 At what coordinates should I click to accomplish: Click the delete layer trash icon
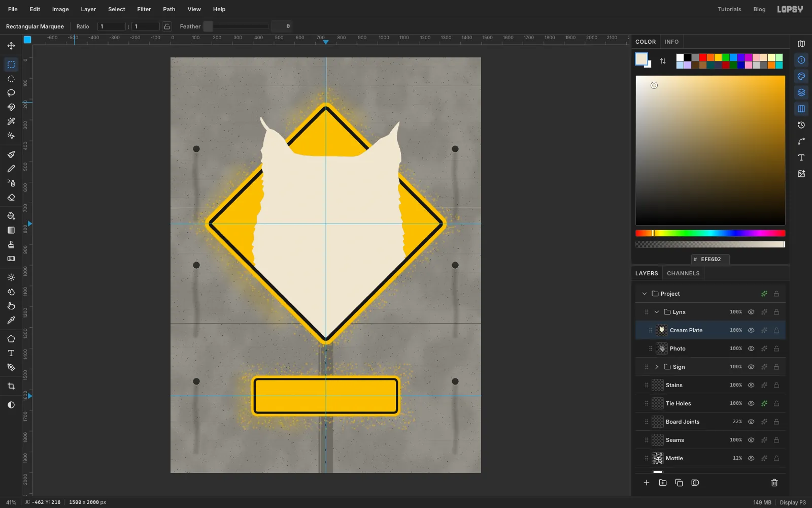coord(774,483)
